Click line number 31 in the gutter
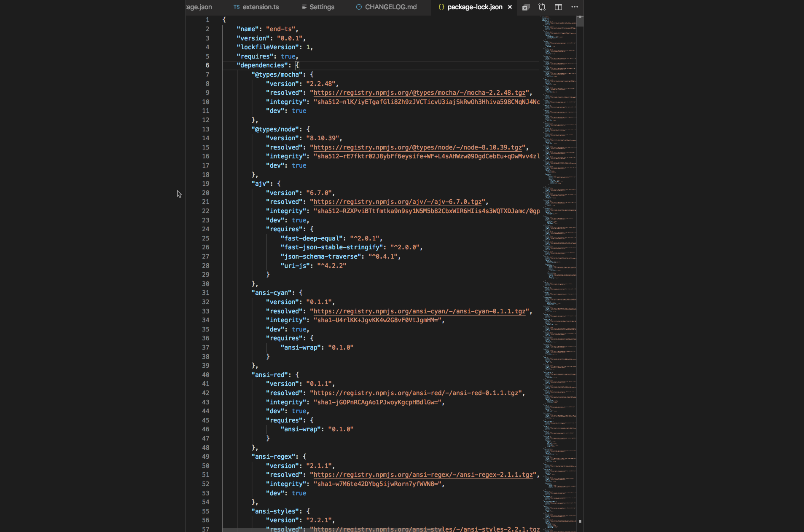The image size is (804, 532). pos(205,293)
